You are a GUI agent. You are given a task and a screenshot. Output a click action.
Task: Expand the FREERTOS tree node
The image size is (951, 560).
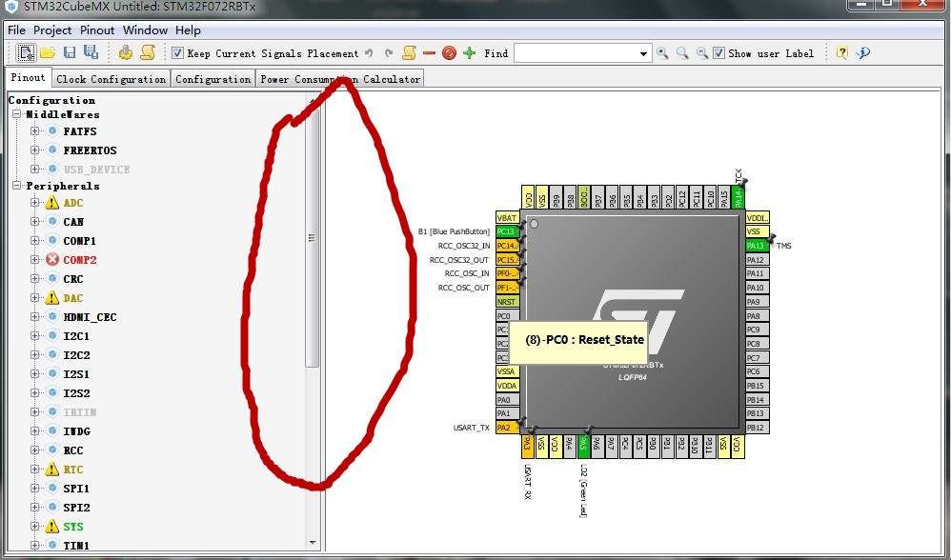(34, 150)
